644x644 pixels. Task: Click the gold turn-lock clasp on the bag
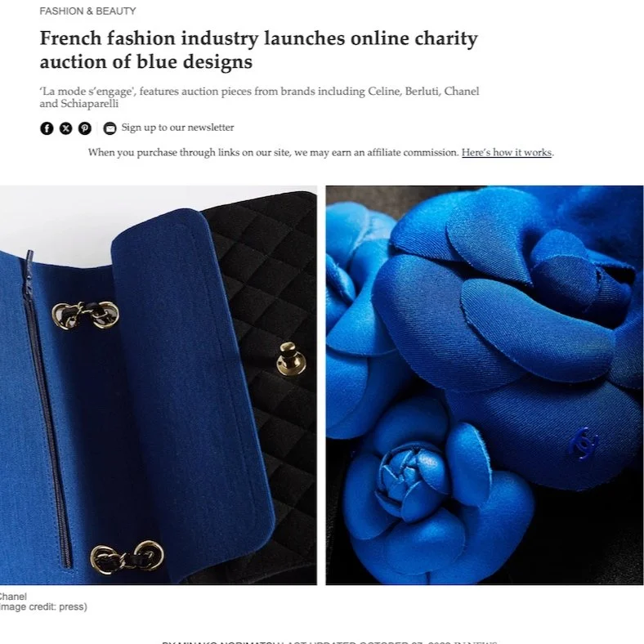tap(291, 359)
